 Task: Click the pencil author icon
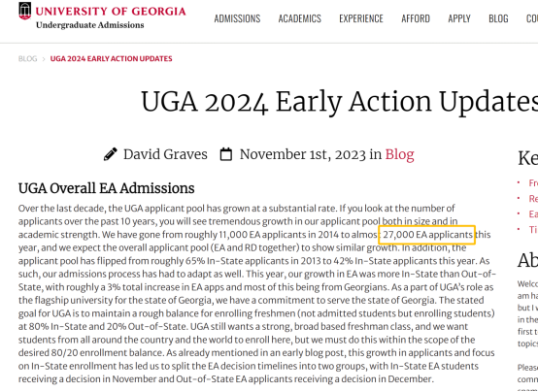point(110,154)
